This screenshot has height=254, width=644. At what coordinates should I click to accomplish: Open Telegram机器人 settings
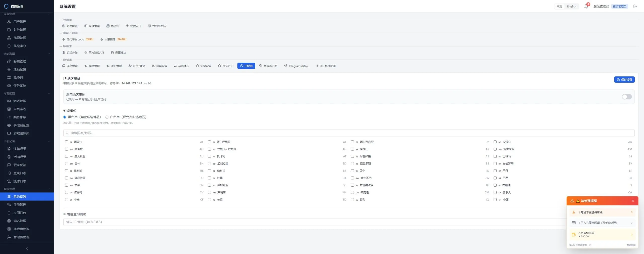click(x=296, y=66)
